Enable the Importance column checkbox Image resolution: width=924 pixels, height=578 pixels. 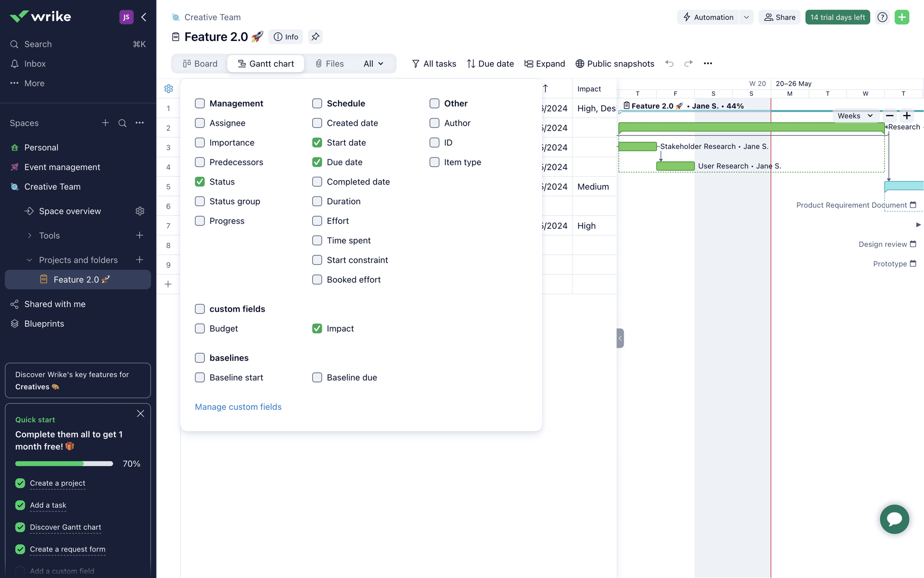pyautogui.click(x=200, y=143)
